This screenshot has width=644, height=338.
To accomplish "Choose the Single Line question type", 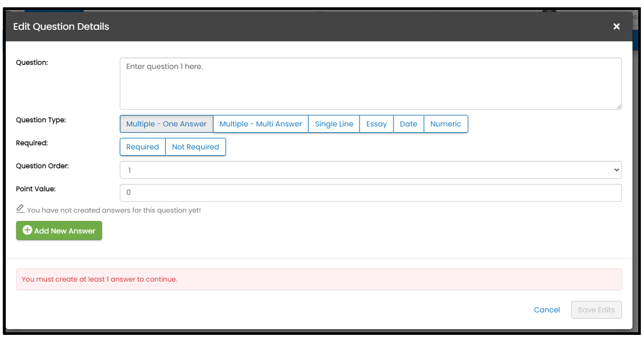I will 334,124.
